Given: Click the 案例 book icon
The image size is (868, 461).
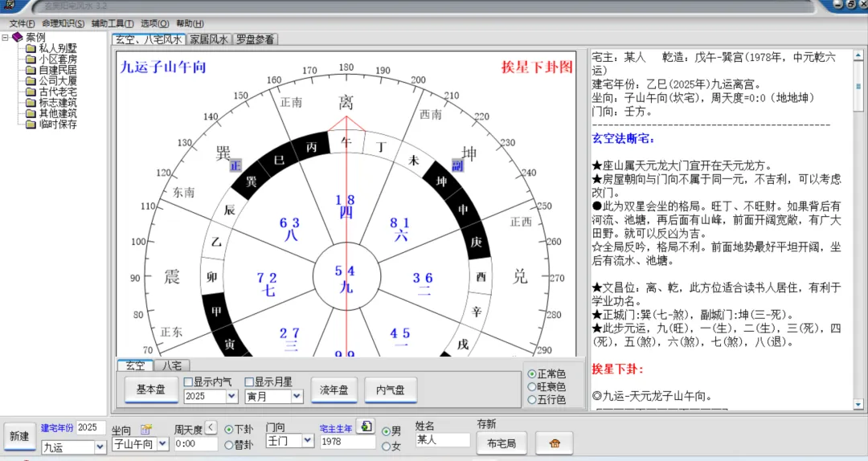Looking at the screenshot, I should click(18, 37).
